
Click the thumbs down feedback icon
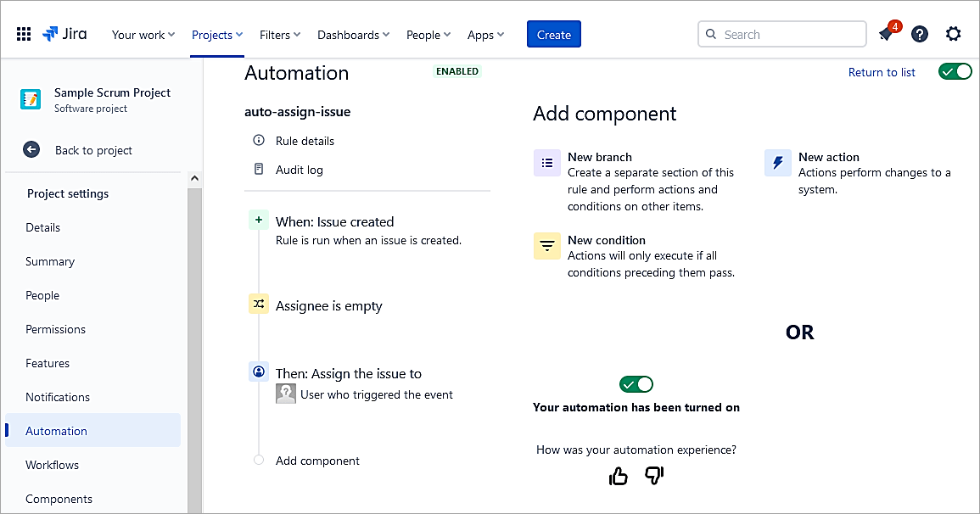(x=654, y=477)
